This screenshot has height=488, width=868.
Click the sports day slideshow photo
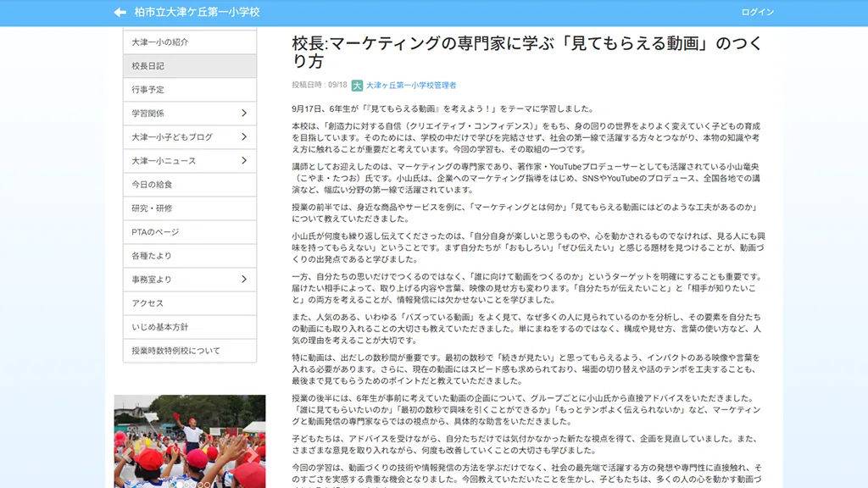(190, 441)
